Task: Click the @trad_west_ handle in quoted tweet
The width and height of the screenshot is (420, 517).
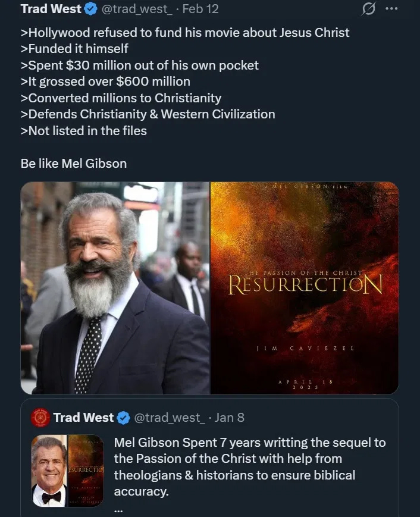Action: (x=170, y=418)
